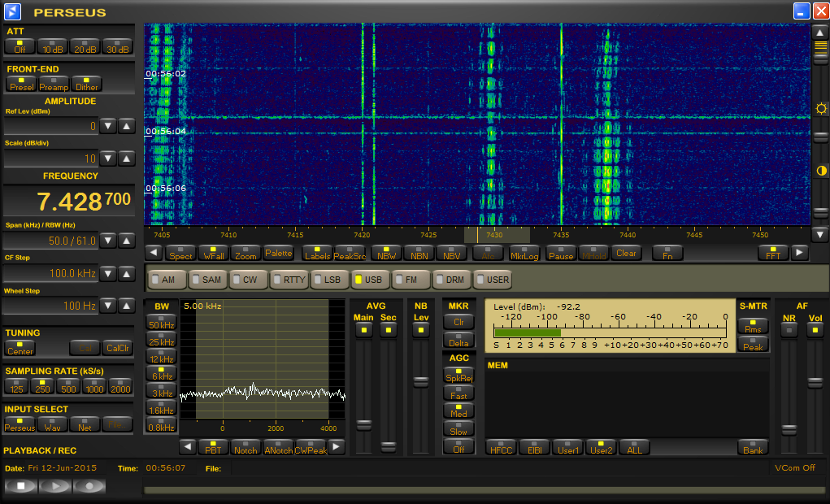830x504 pixels.
Task: Set sampling rate to 500 kS/s
Action: pyautogui.click(x=69, y=386)
